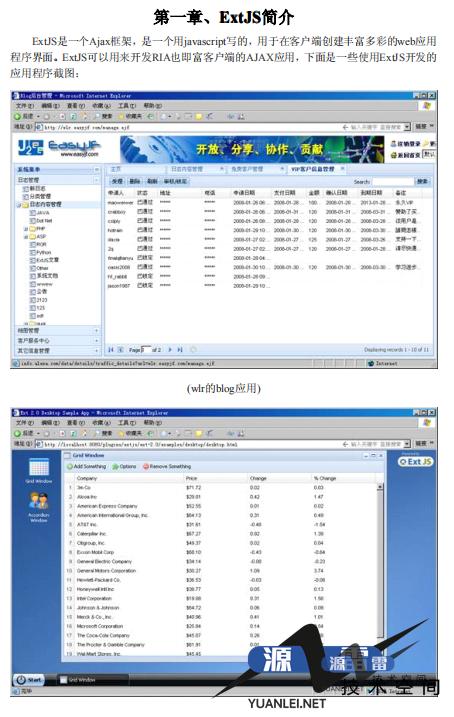Select the Caterpillar Inc. grid row
Image resolution: width=454 pixels, height=717 pixels.
coord(220,534)
